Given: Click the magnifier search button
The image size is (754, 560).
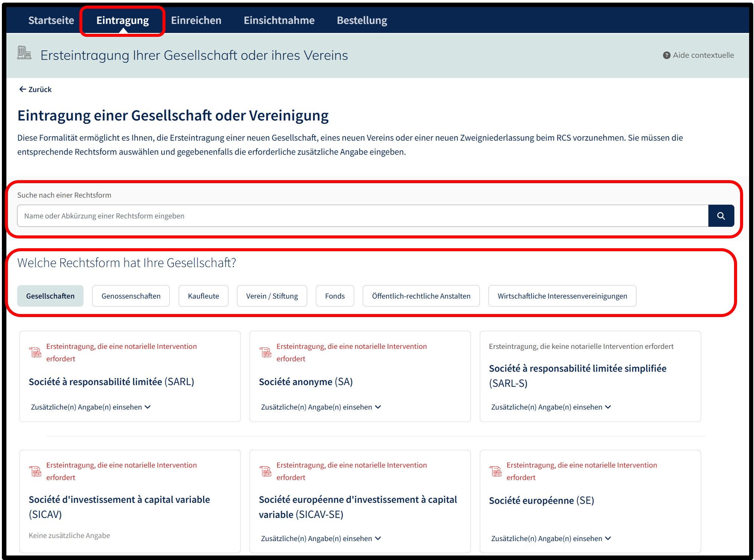Looking at the screenshot, I should (721, 216).
